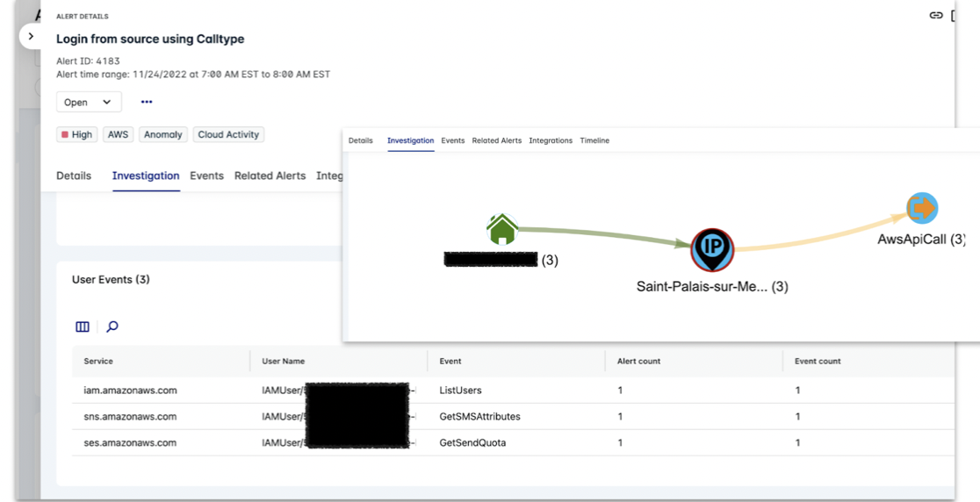Click the Cloud Activity tag
The image size is (980, 502).
[228, 134]
